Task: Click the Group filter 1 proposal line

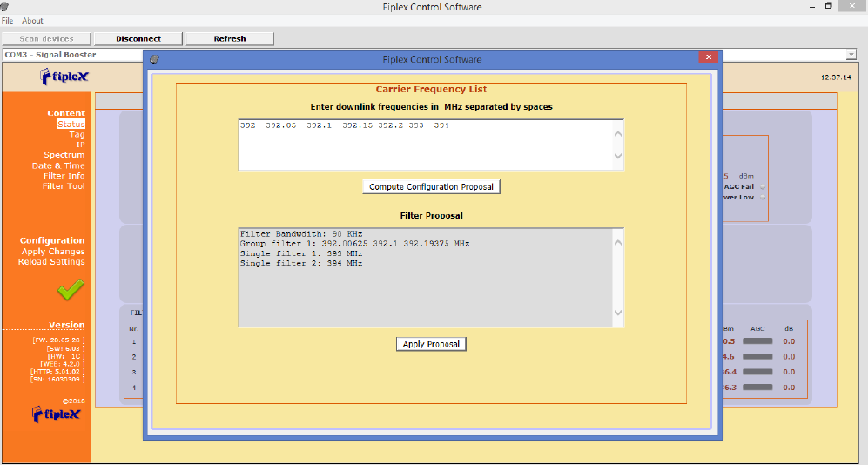Action: click(x=355, y=244)
